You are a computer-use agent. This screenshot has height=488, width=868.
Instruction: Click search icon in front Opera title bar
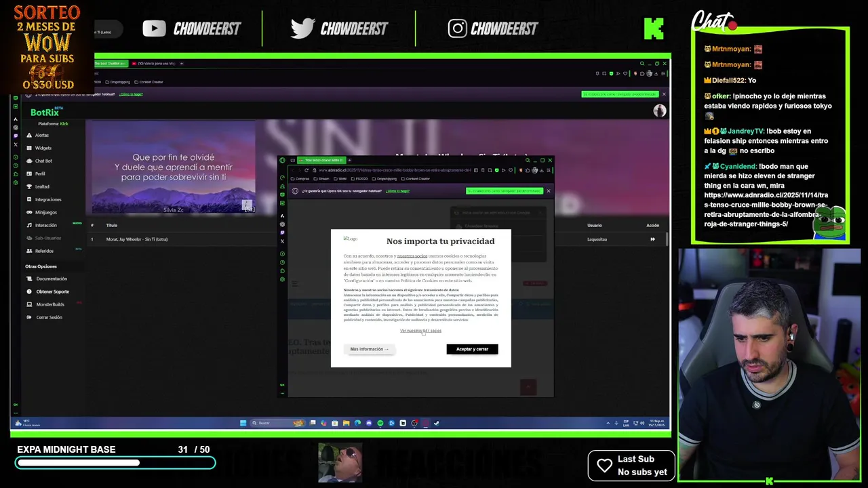(x=527, y=161)
